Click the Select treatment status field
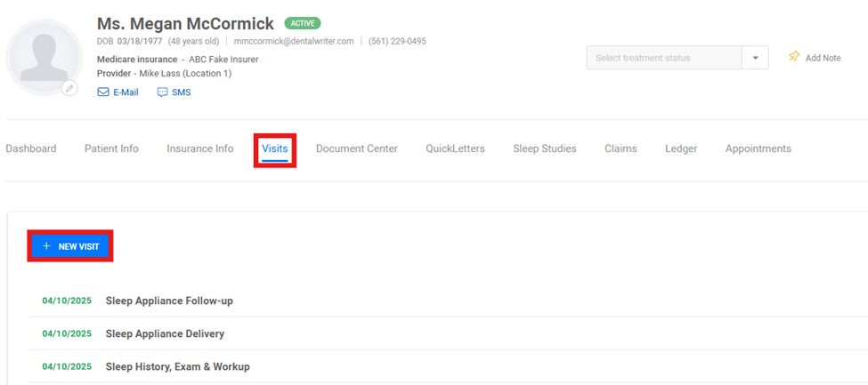The image size is (868, 385). [664, 58]
